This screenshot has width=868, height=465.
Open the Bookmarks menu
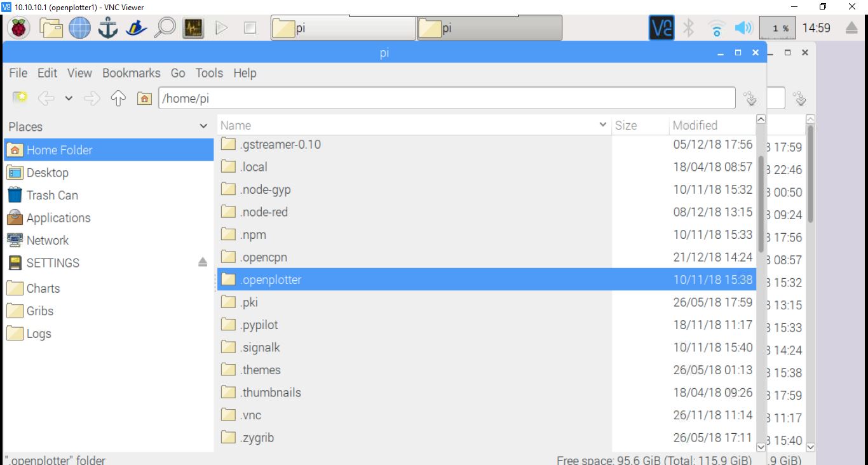click(x=131, y=73)
